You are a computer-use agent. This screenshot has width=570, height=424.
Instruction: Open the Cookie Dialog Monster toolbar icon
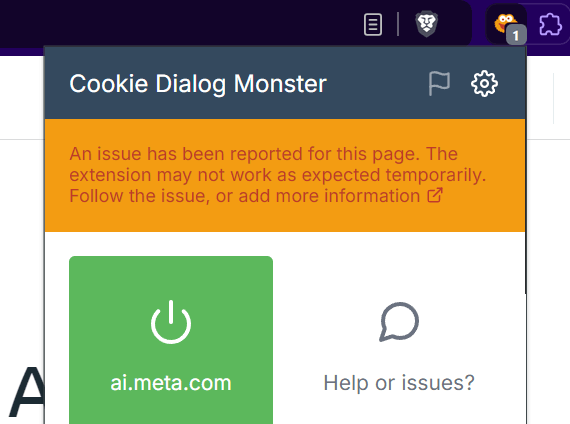tap(506, 25)
